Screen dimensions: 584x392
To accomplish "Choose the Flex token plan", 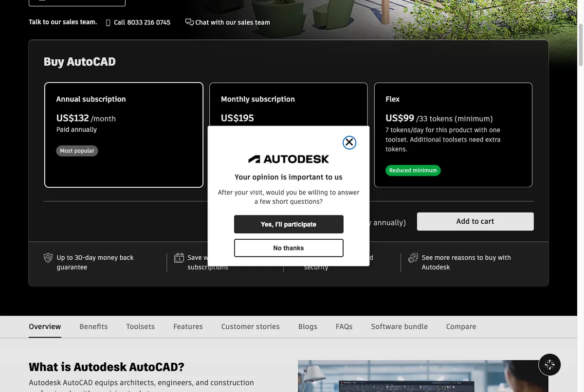I will coord(453,135).
